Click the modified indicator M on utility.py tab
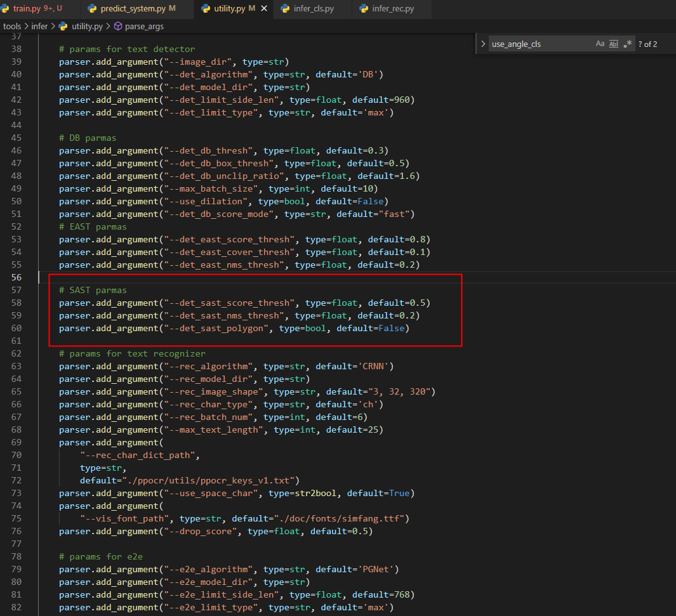 253,9
